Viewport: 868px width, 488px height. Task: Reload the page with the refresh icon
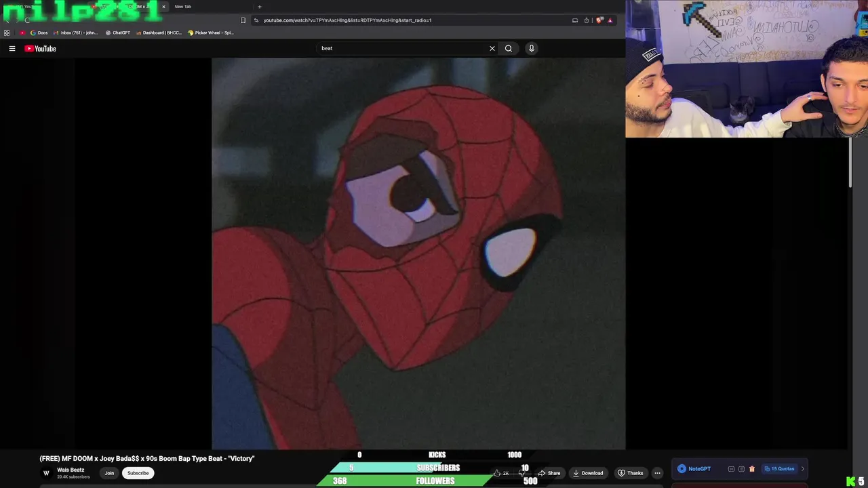27,20
